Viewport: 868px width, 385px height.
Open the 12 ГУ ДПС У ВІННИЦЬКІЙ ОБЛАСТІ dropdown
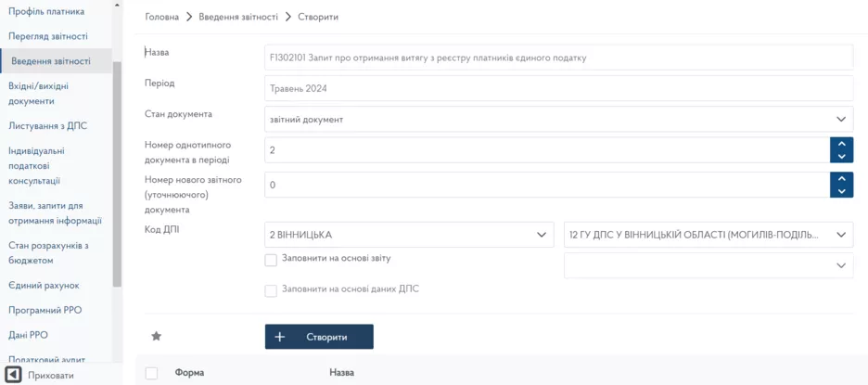coord(708,235)
